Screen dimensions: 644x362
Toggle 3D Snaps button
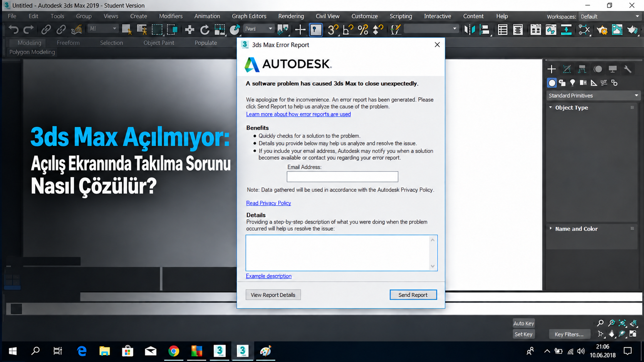click(x=333, y=30)
